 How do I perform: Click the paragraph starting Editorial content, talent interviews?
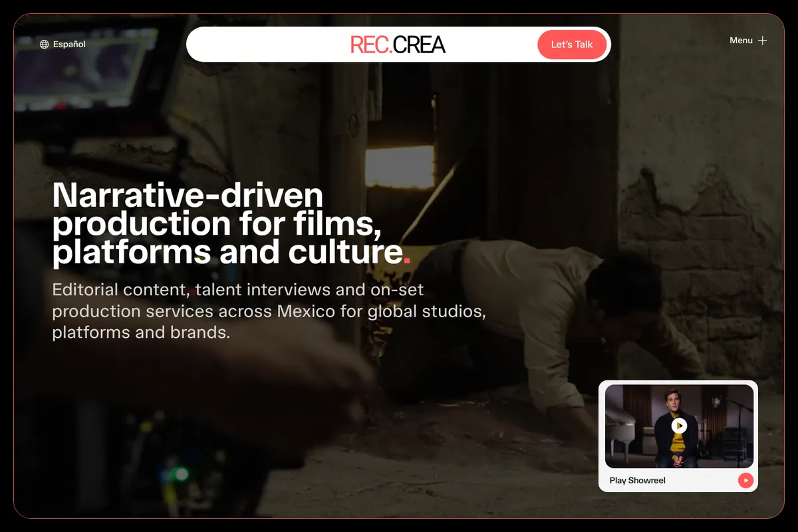point(269,311)
